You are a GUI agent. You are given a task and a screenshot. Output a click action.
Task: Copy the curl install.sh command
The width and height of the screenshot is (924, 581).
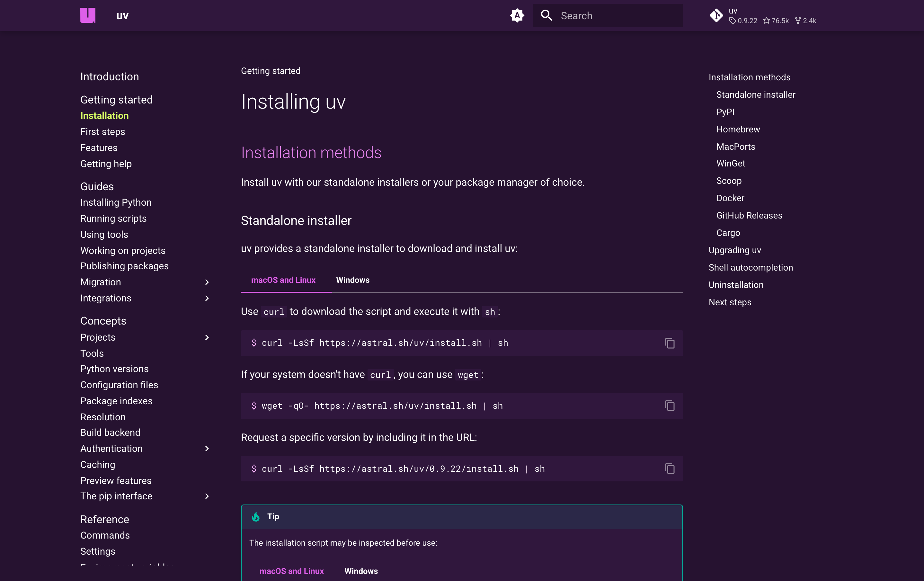click(x=670, y=343)
